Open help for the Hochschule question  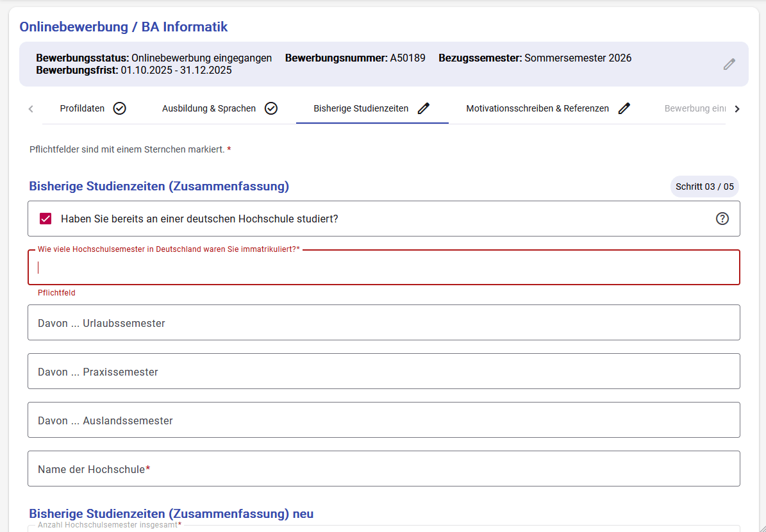(x=722, y=219)
